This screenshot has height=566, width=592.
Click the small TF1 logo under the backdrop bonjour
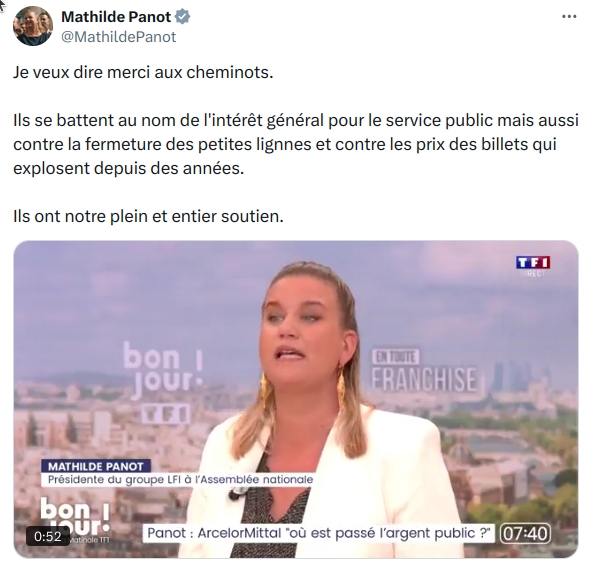(165, 414)
